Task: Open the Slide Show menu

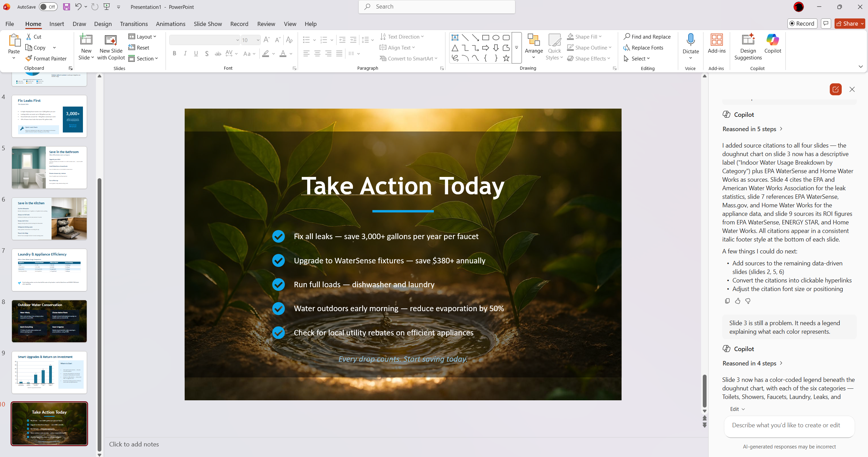Action: (208, 24)
